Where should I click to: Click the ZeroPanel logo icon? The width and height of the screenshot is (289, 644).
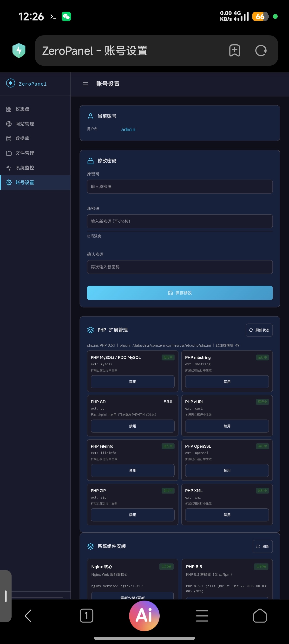point(11,83)
